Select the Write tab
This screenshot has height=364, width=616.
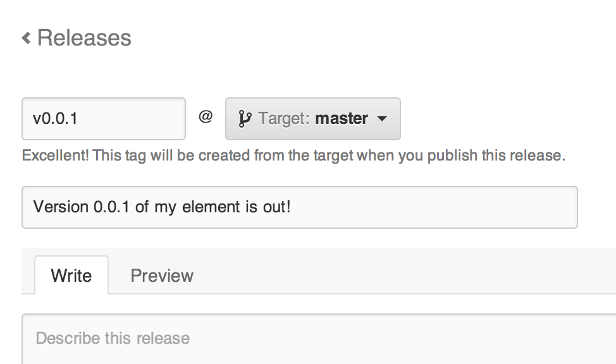coord(71,275)
